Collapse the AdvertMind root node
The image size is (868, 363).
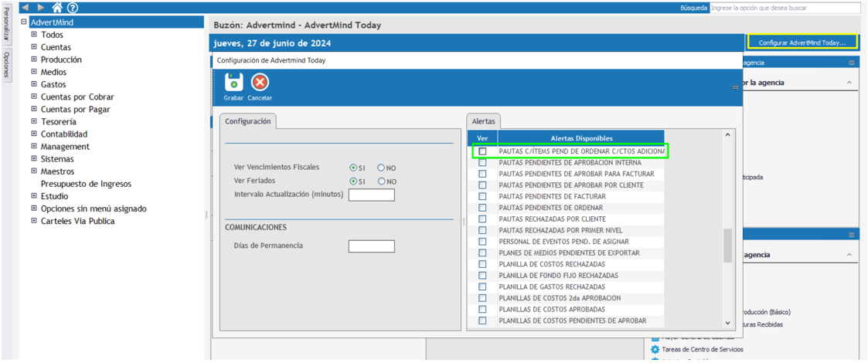coord(23,22)
